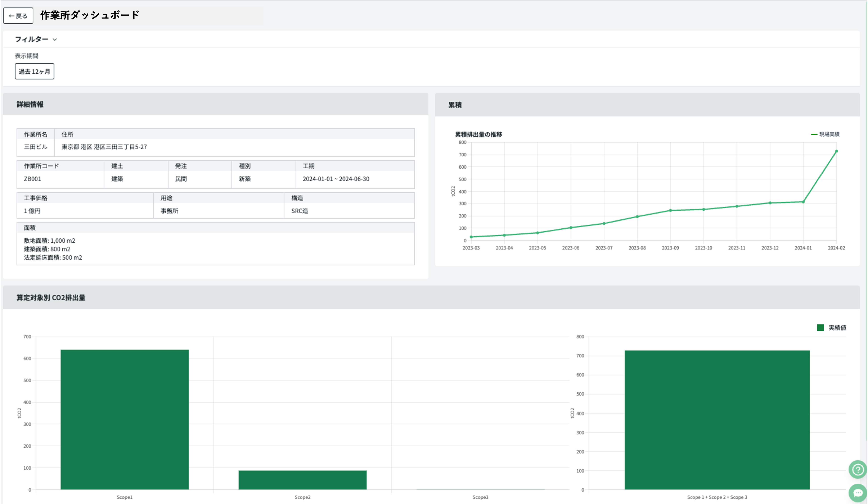
Task: Click the Scope1 bar in chart
Action: [x=125, y=419]
